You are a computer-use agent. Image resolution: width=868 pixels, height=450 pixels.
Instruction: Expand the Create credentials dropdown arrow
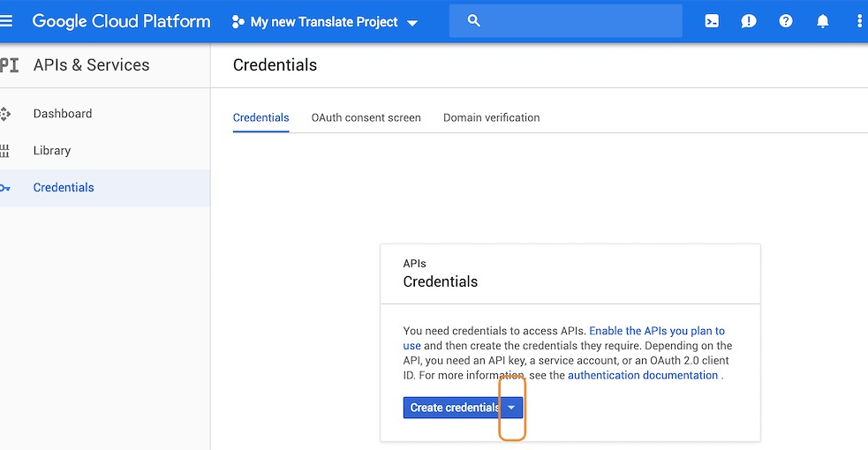point(512,408)
